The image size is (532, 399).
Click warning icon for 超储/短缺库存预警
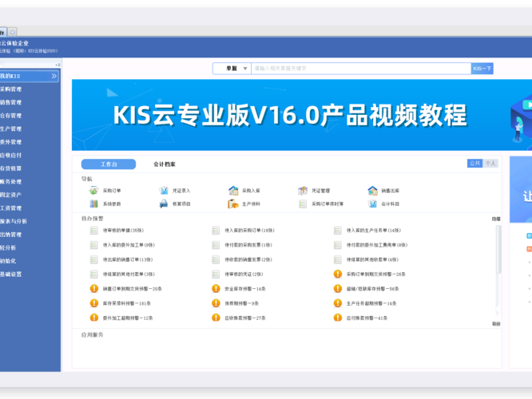pos(338,289)
